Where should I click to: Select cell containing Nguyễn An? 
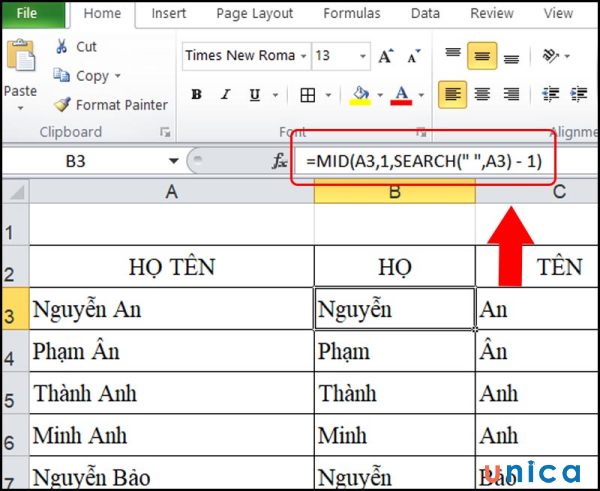tap(171, 308)
